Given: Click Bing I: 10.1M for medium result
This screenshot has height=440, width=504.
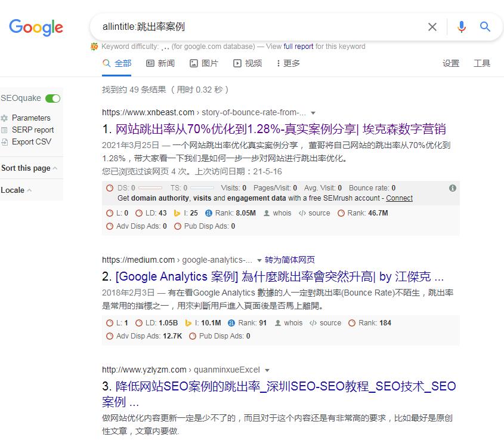Looking at the screenshot, I should pos(203,323).
